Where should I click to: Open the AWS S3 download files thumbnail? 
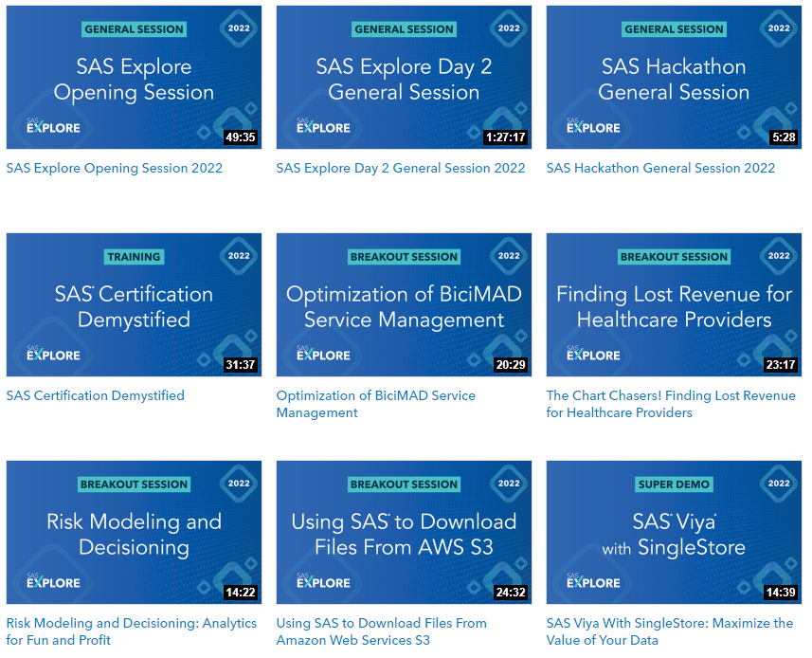pos(404,533)
